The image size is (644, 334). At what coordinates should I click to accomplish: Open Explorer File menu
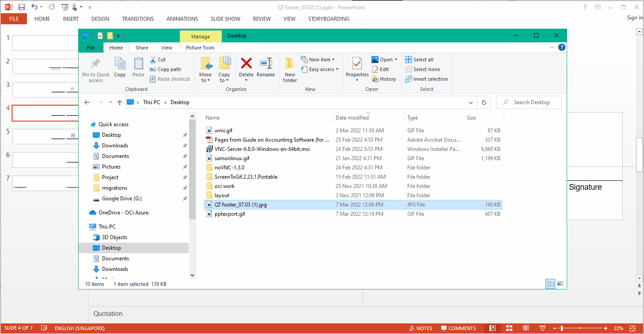[x=91, y=48]
